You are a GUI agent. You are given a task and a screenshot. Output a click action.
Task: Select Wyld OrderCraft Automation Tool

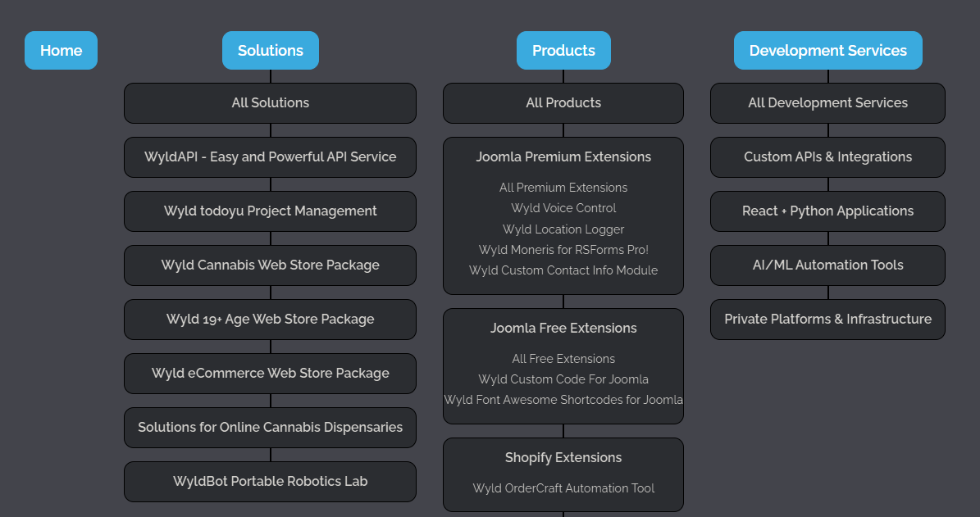tap(563, 488)
